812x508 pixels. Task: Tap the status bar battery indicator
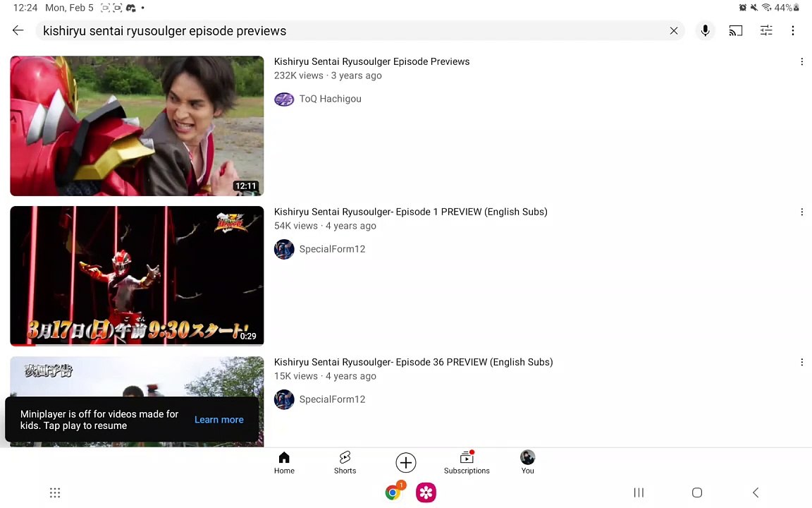(787, 7)
